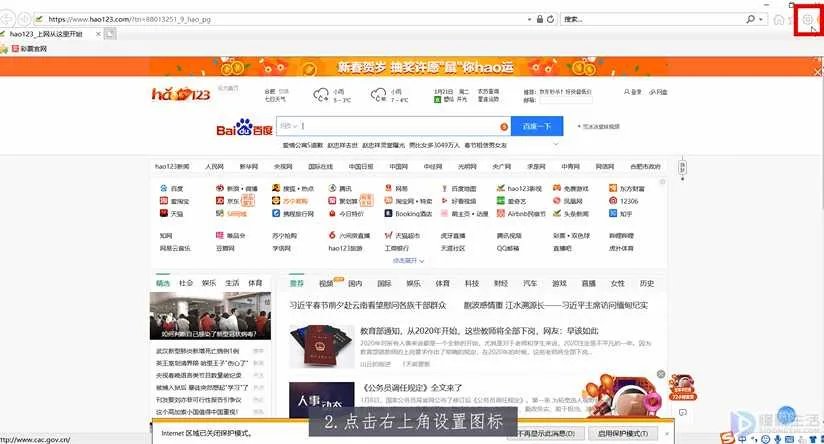Open the 人民网 link in the news-site row

214,167
